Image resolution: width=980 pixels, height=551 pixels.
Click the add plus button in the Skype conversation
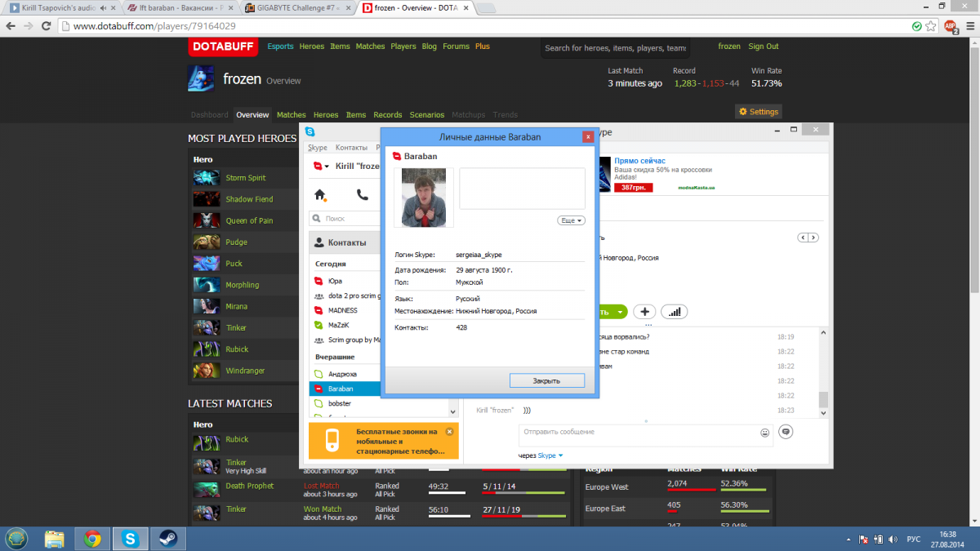645,312
